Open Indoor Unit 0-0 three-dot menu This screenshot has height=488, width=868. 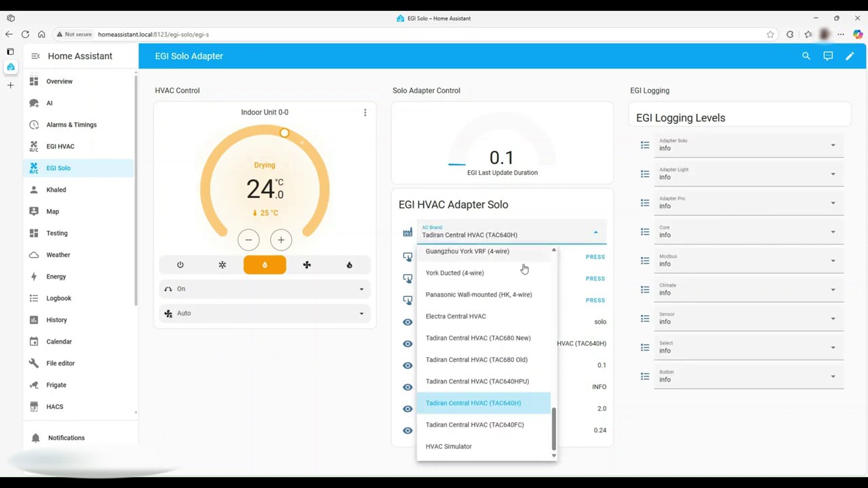[x=365, y=113]
